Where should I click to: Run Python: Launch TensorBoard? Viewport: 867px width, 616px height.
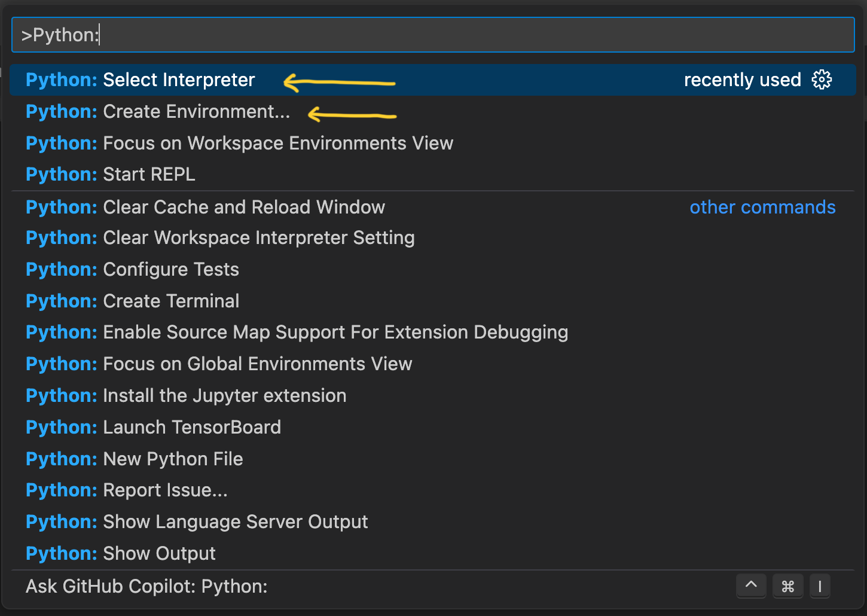tap(433, 428)
